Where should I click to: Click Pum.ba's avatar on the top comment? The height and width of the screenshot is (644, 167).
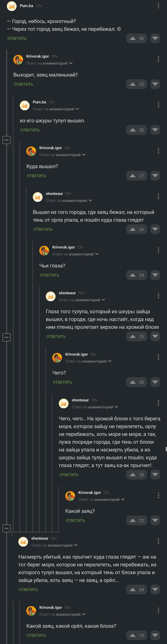click(11, 6)
